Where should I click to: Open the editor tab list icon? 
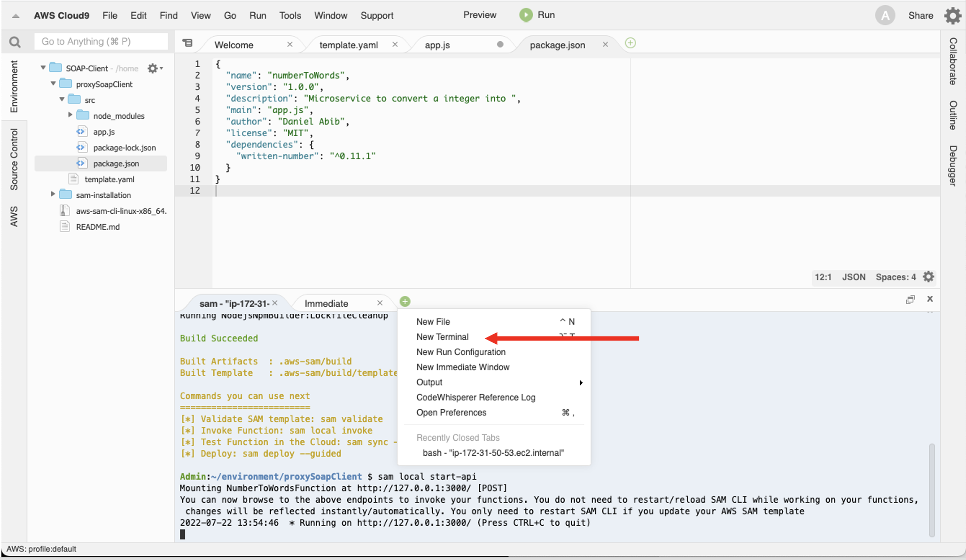187,43
